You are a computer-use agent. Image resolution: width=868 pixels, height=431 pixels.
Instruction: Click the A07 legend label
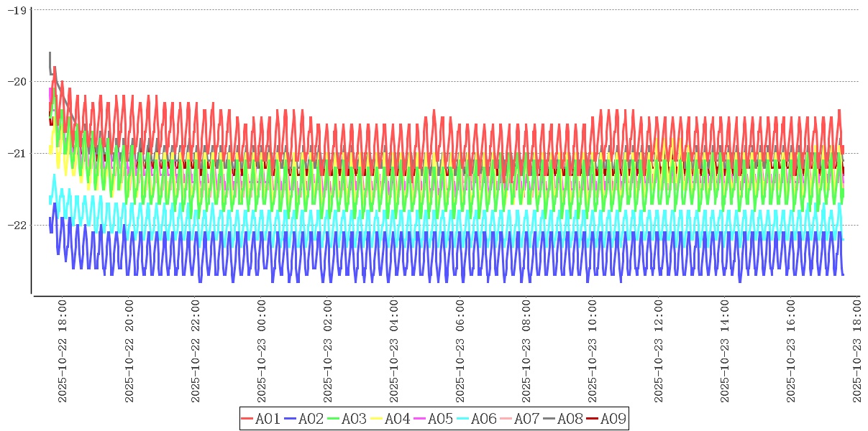(x=526, y=419)
